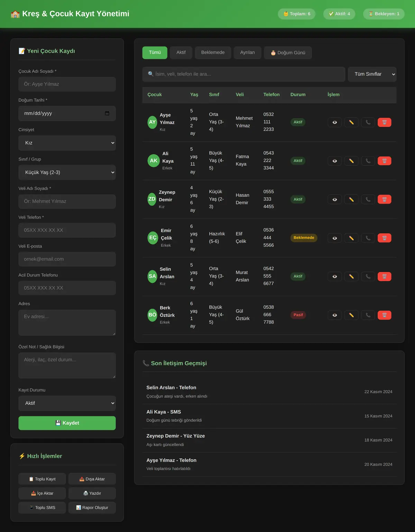
Task: Edit Berk Öztürk's record
Action: click(351, 315)
